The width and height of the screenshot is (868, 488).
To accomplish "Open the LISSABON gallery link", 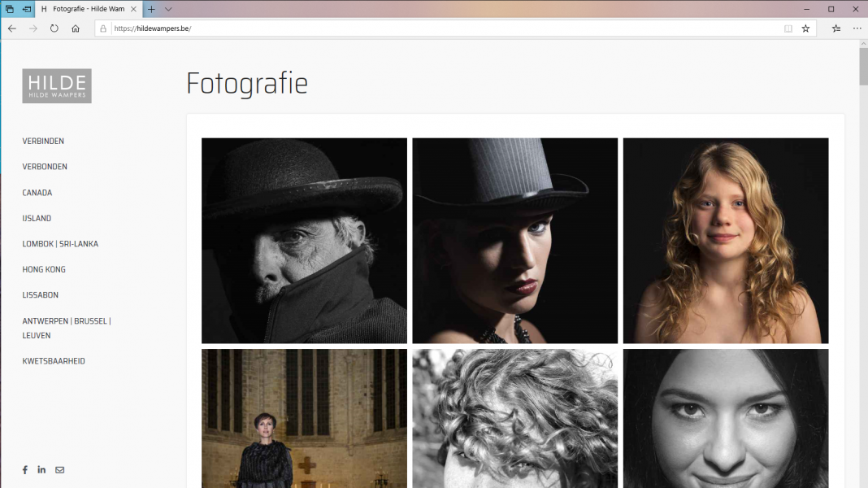I will (41, 294).
